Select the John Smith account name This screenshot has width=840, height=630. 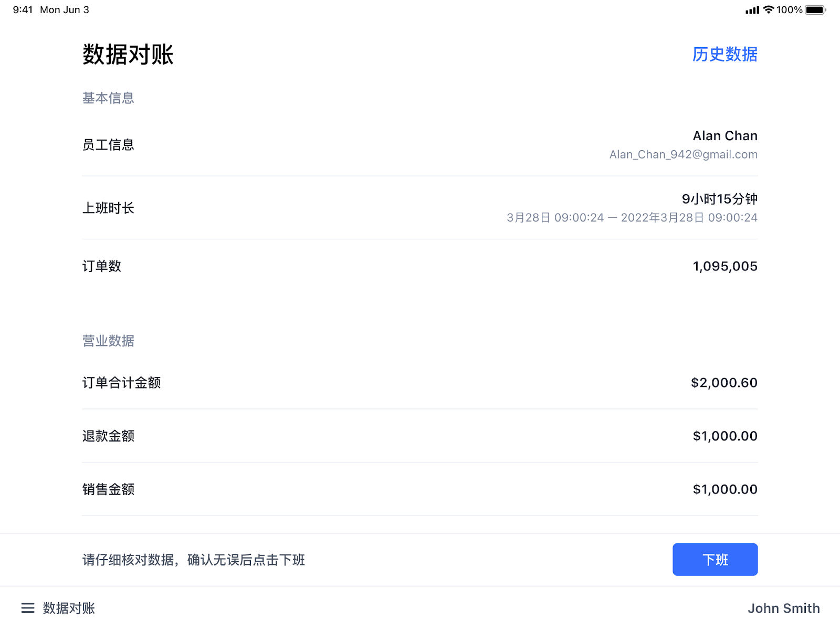pyautogui.click(x=783, y=608)
